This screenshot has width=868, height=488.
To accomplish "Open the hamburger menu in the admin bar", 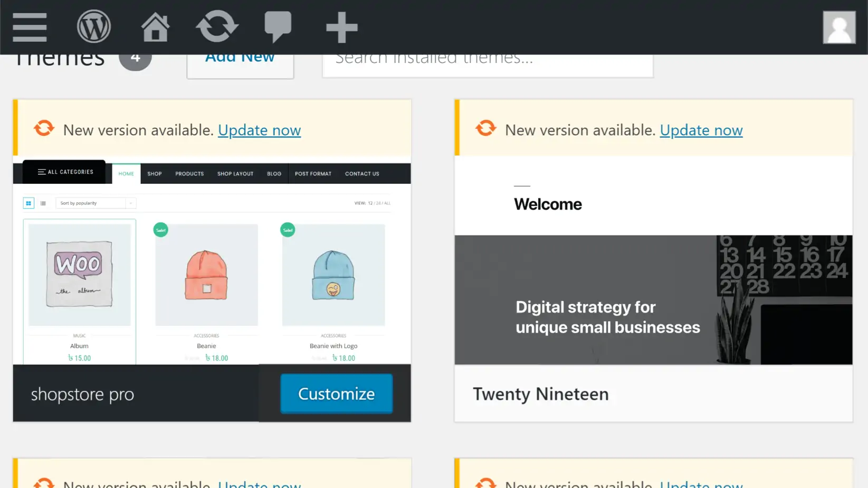I will point(30,27).
